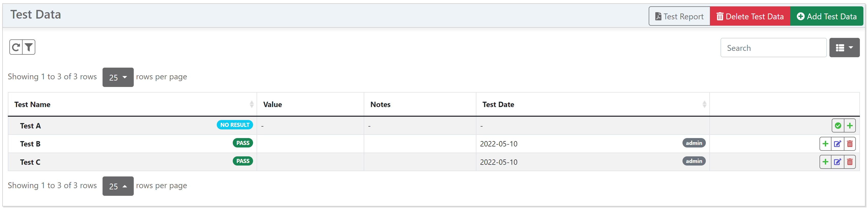
Task: Click the plus icon in Test C row
Action: tap(825, 162)
